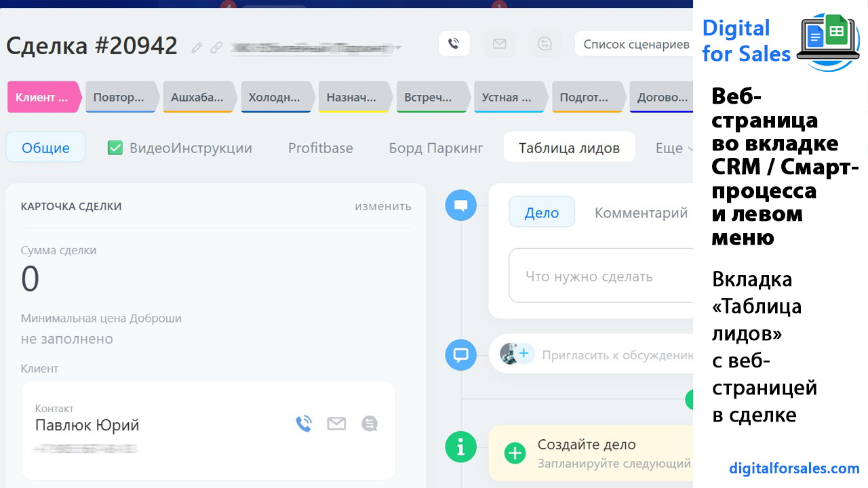This screenshot has height=488, width=868.
Task: Click the copy link icon beside deal title
Action: click(x=216, y=47)
